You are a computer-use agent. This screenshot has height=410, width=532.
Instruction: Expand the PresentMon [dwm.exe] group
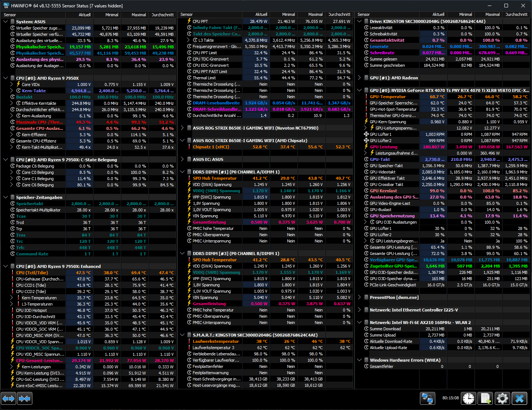tap(359, 297)
